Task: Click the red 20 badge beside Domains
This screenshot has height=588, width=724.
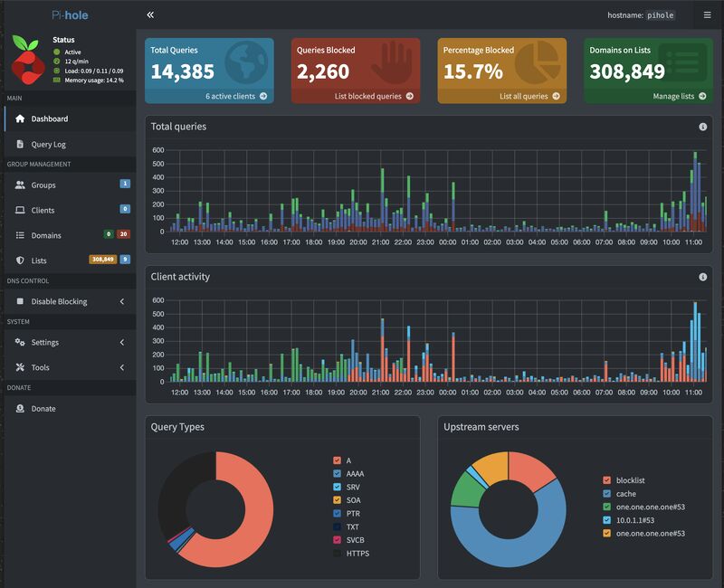Action: (x=123, y=234)
